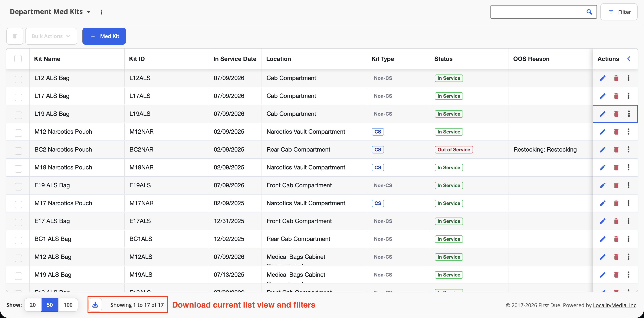Edit the L19 ALS Bag kit
Screen dimensions: 644x318
[602, 114]
